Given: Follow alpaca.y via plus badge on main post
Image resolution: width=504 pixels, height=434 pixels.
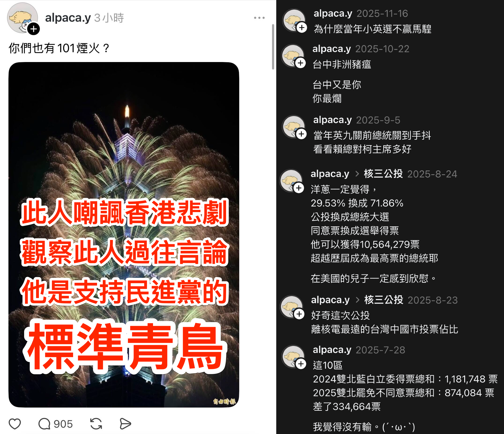Looking at the screenshot, I should pyautogui.click(x=34, y=29).
